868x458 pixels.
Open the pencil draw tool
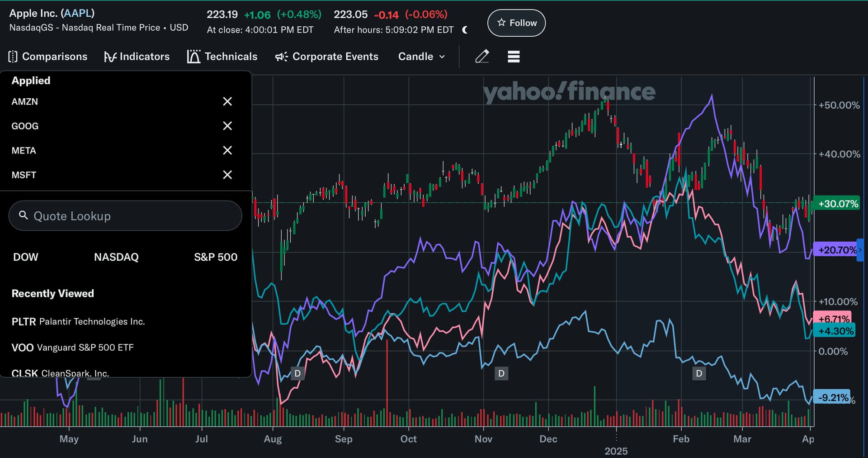click(x=482, y=57)
